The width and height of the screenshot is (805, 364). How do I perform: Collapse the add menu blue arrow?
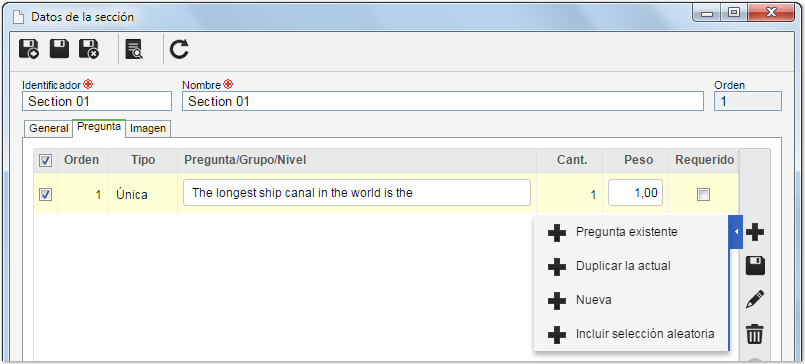[x=736, y=232]
